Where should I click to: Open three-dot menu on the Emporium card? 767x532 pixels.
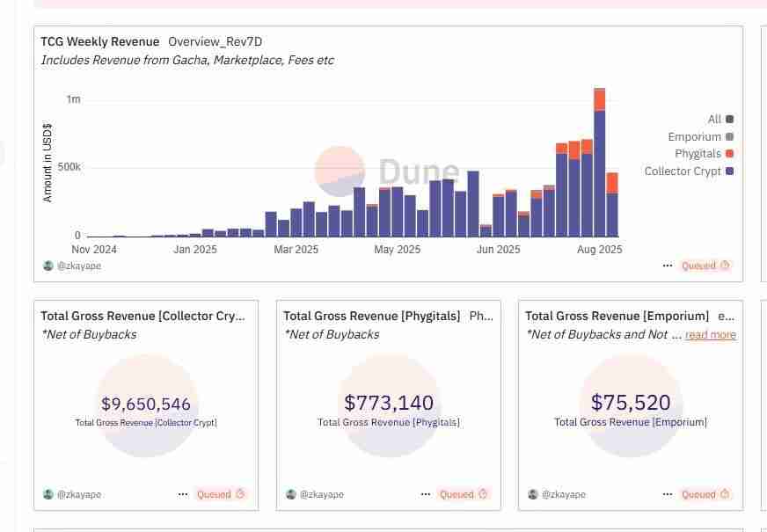click(x=668, y=494)
